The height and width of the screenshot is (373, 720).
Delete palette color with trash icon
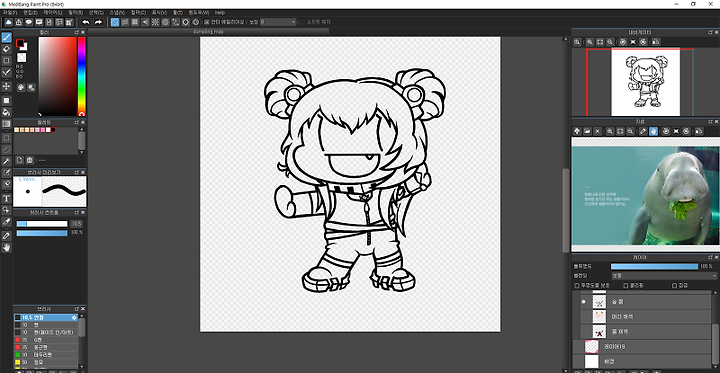pyautogui.click(x=29, y=160)
